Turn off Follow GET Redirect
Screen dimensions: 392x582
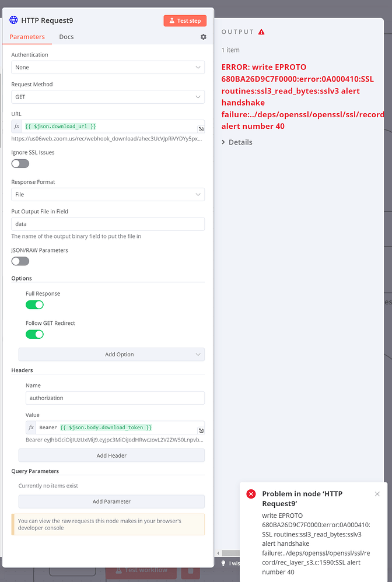coord(34,334)
